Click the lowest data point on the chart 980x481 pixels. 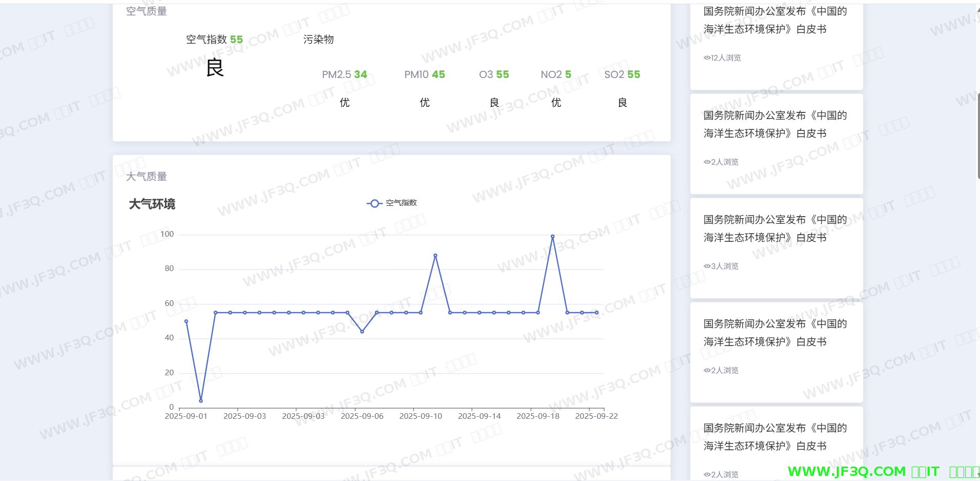(201, 400)
